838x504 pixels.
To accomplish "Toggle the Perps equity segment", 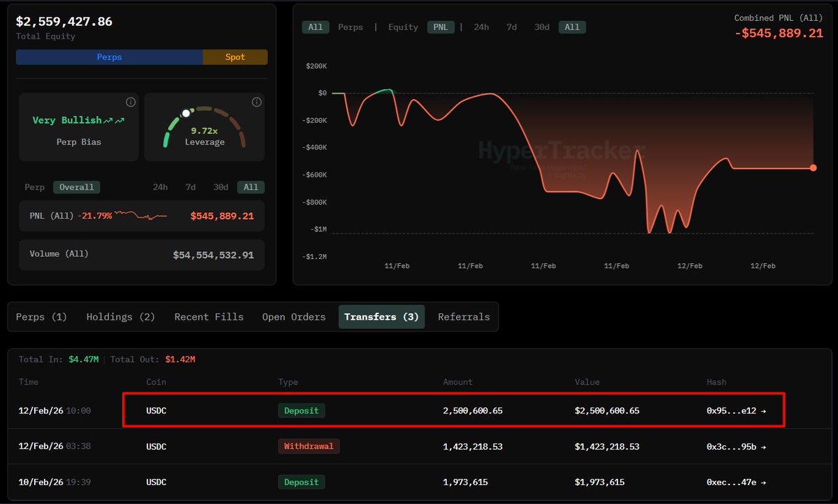I will click(110, 57).
